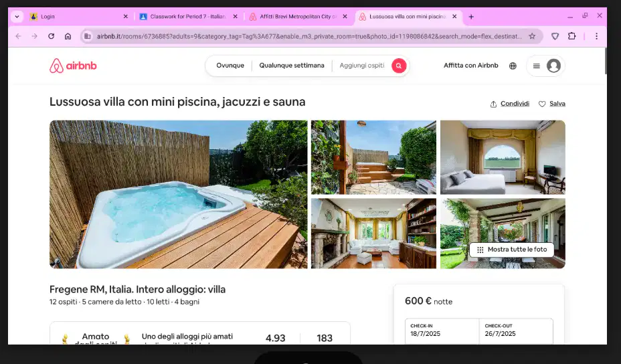
Task: Click the red search magnifier button
Action: [x=399, y=66]
